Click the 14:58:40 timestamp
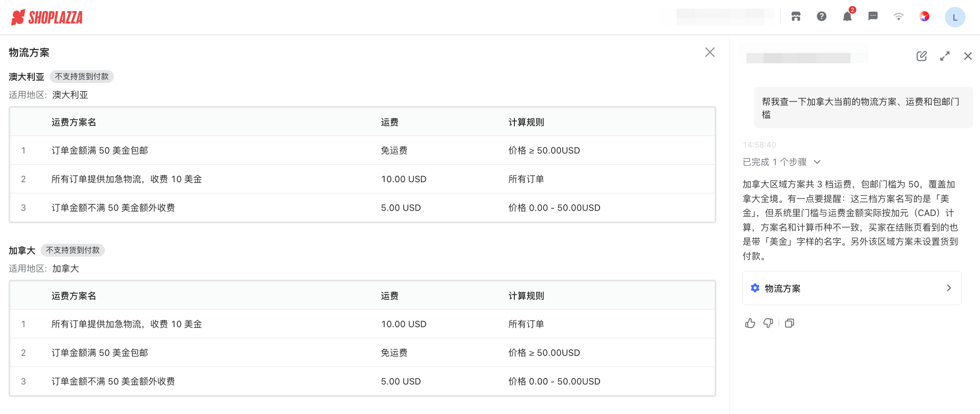 [759, 145]
